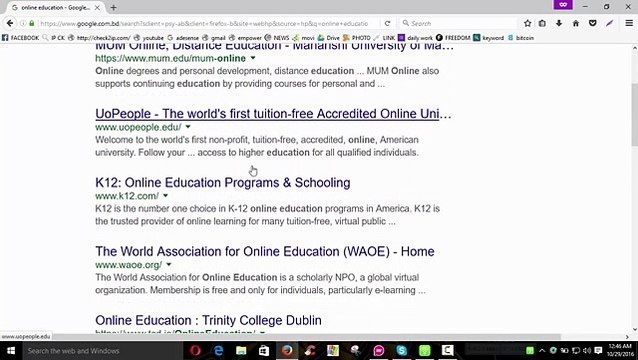The width and height of the screenshot is (638, 360).
Task: Open the adesense bookmark
Action: point(183,38)
